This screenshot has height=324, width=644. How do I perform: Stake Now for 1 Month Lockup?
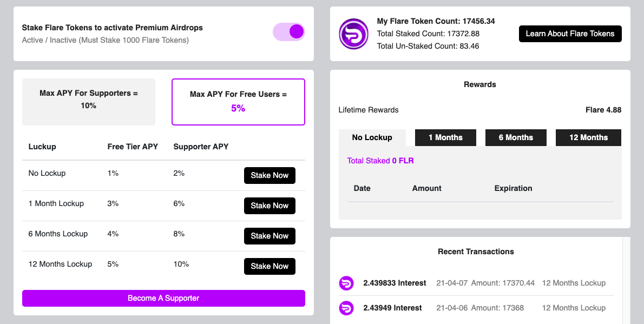[270, 206]
